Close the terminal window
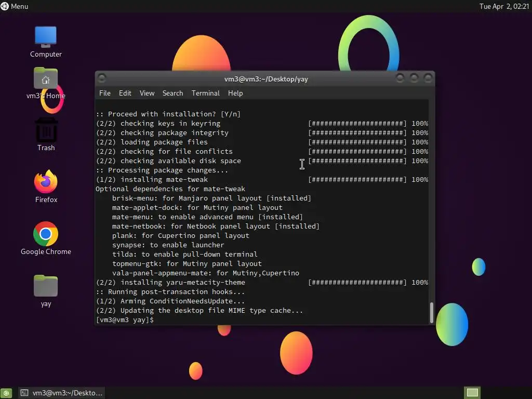 tap(428, 78)
